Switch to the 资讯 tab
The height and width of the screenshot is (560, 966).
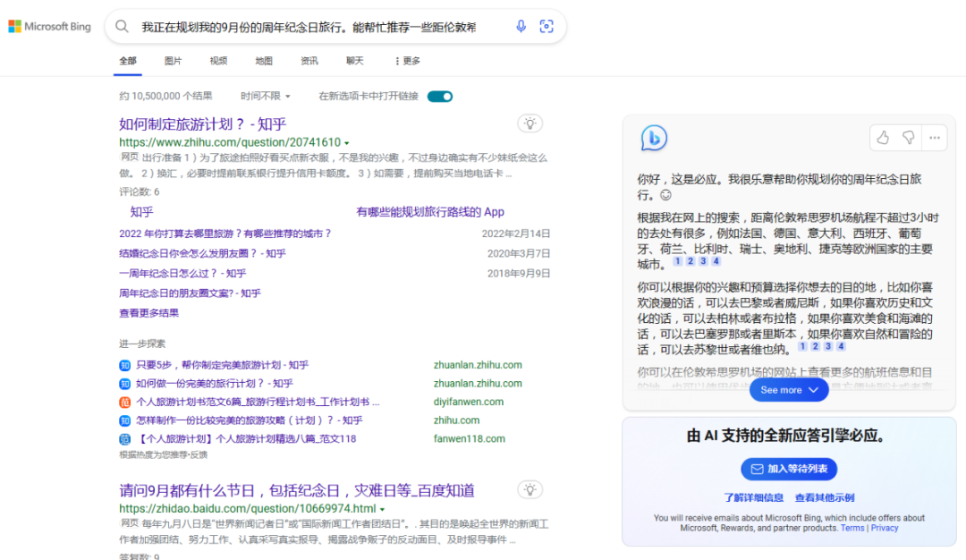pyautogui.click(x=309, y=61)
